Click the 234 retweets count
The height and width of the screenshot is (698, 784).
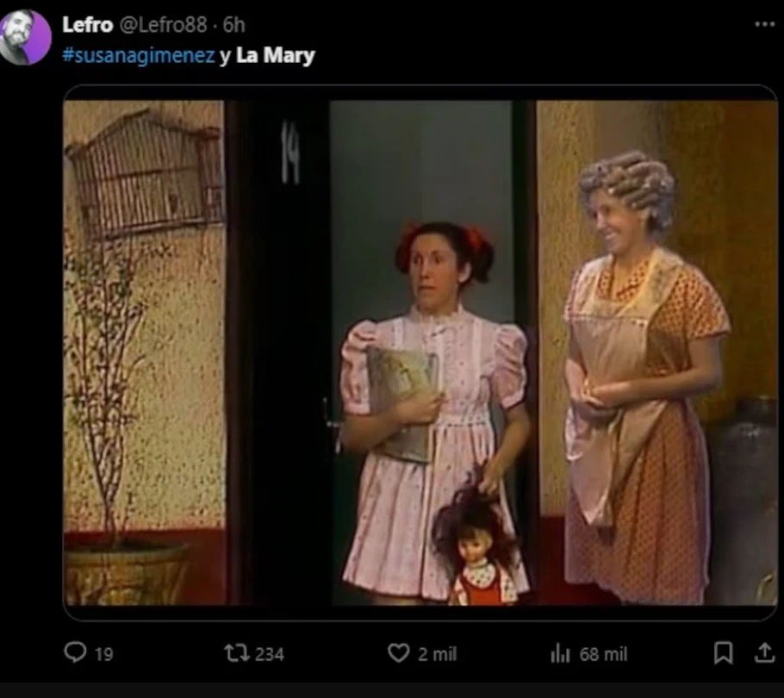click(270, 654)
